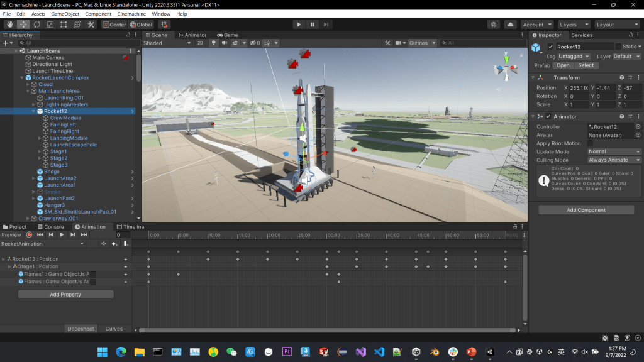Viewport: 644px width, 362px height.
Task: Select the Hand tool in toolbar
Action: [10, 25]
